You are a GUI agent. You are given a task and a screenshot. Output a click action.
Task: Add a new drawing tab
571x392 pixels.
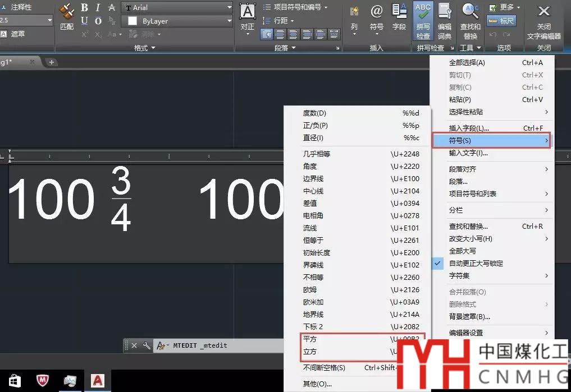coord(52,62)
